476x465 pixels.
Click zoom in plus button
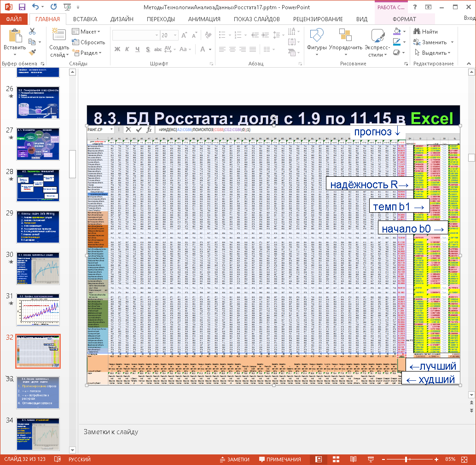coord(436,459)
